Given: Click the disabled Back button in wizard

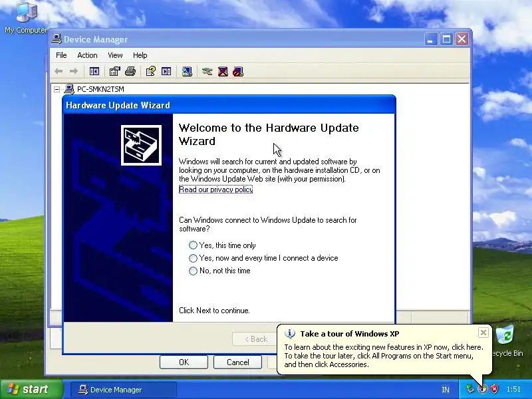Looking at the screenshot, I should (255, 339).
